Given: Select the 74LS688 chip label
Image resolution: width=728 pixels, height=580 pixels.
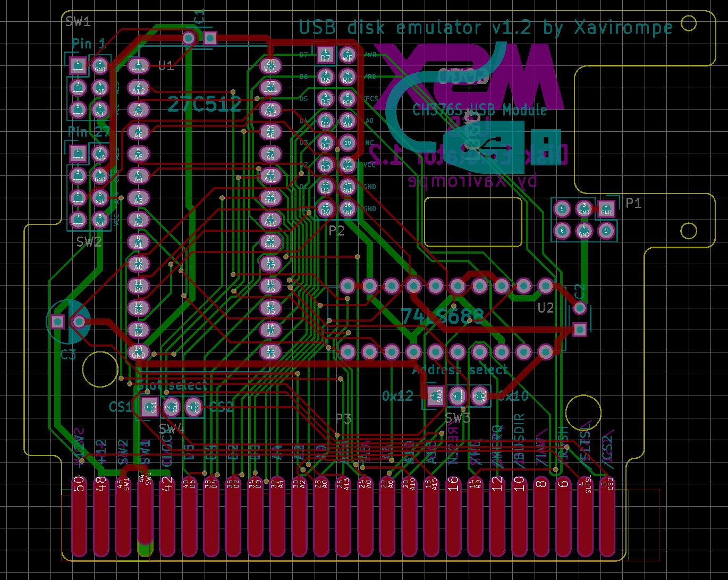Looking at the screenshot, I should [x=442, y=317].
